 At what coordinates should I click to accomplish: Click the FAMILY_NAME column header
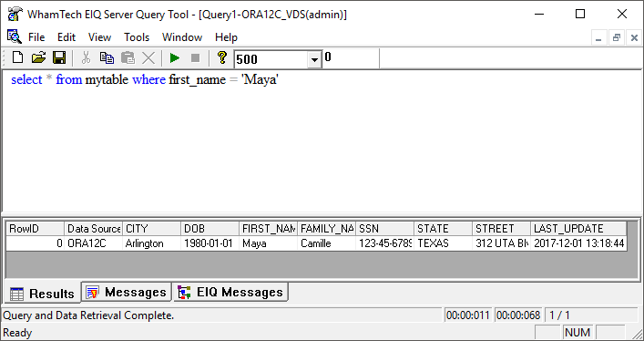326,229
